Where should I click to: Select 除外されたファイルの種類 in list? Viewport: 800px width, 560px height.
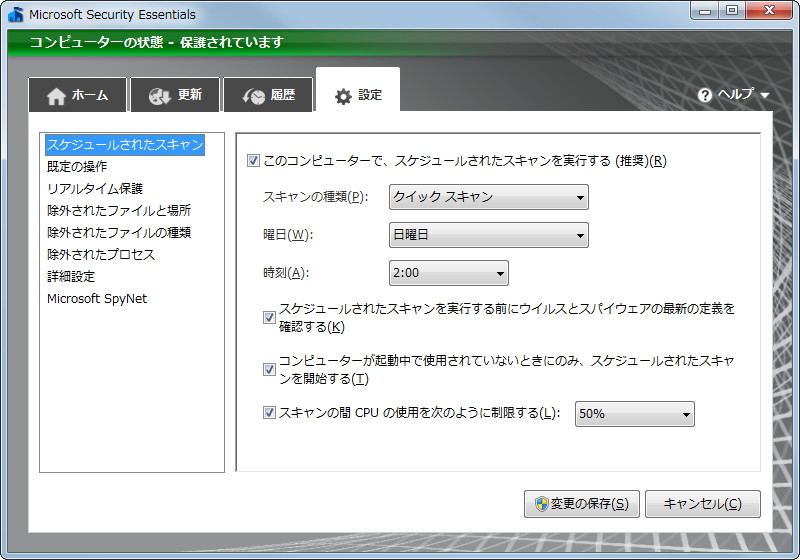click(x=119, y=233)
